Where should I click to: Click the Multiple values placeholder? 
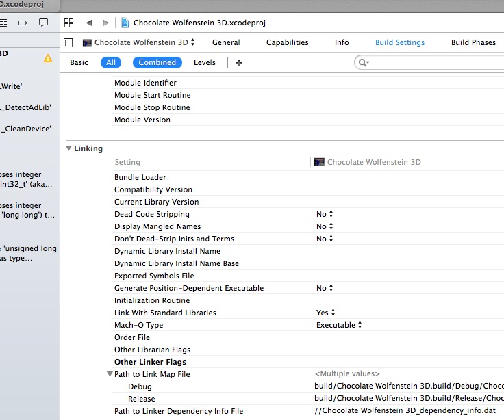coord(347,373)
